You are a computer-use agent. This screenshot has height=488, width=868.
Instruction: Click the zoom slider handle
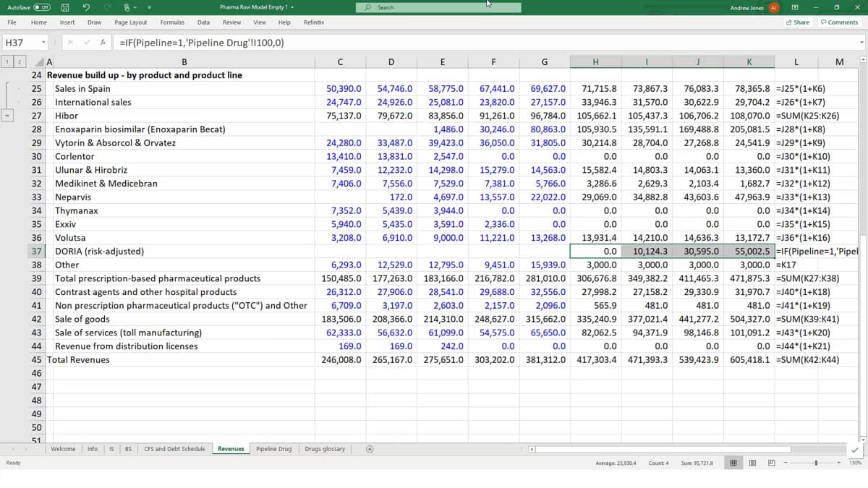tap(817, 463)
